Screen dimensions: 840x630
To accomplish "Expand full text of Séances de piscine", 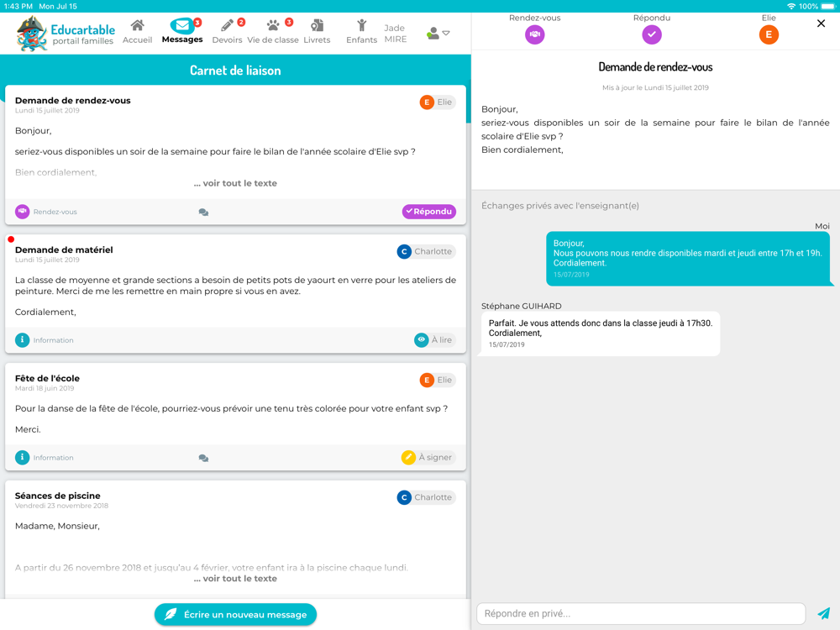I will [x=236, y=579].
